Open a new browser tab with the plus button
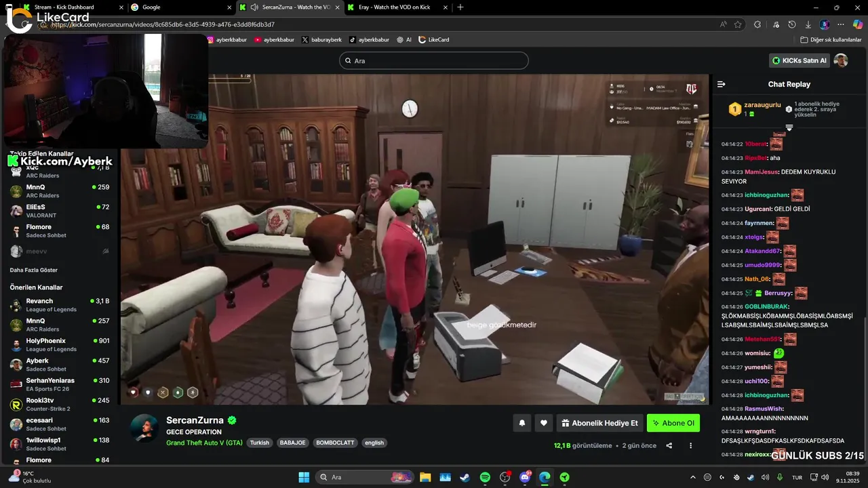Screen dimensions: 868x488 460,7
